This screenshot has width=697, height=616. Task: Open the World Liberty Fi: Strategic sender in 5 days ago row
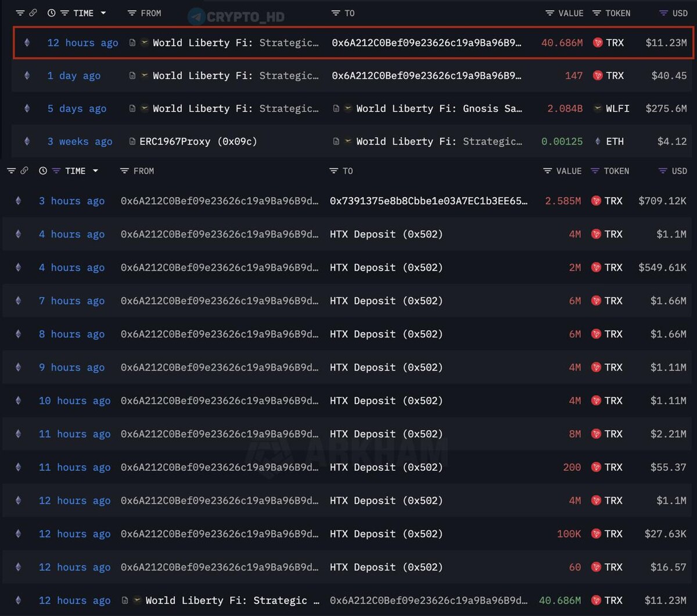[235, 109]
